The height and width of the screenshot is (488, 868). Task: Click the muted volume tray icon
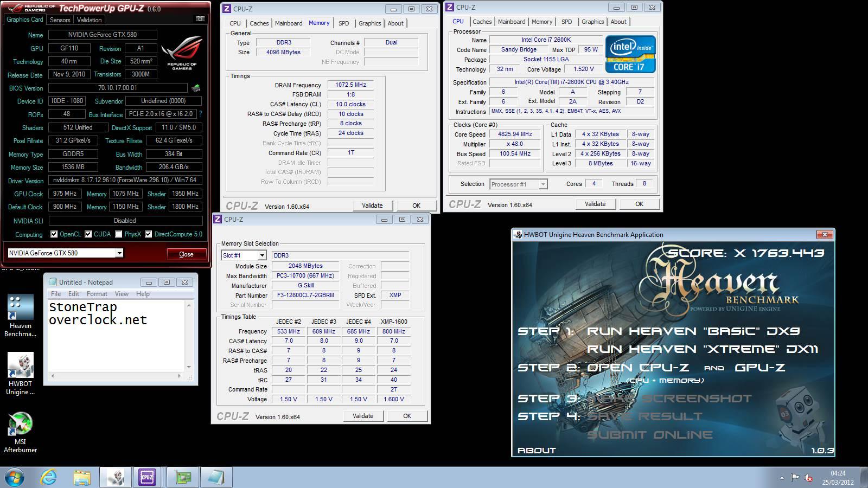(x=808, y=478)
